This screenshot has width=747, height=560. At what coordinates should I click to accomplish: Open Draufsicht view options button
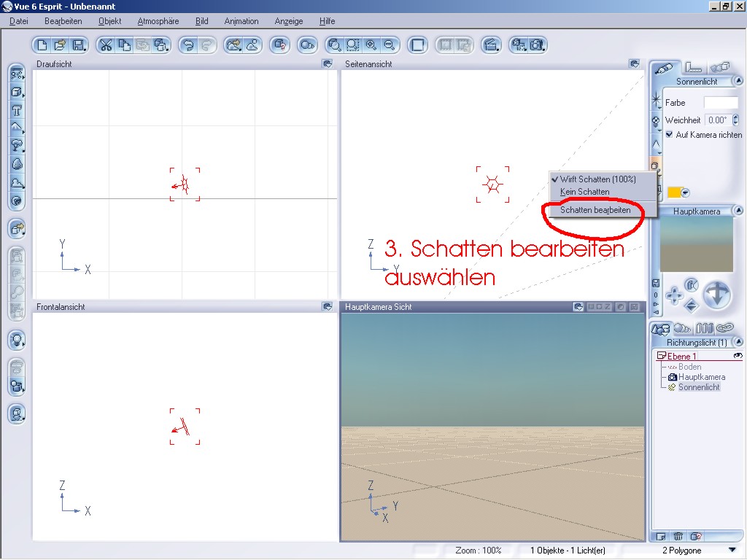point(328,64)
